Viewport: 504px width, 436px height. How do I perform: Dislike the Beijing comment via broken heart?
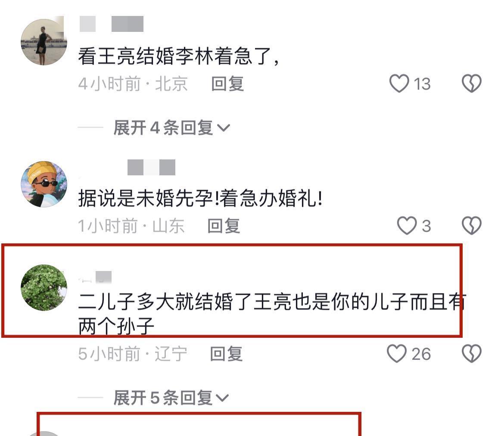tap(472, 84)
